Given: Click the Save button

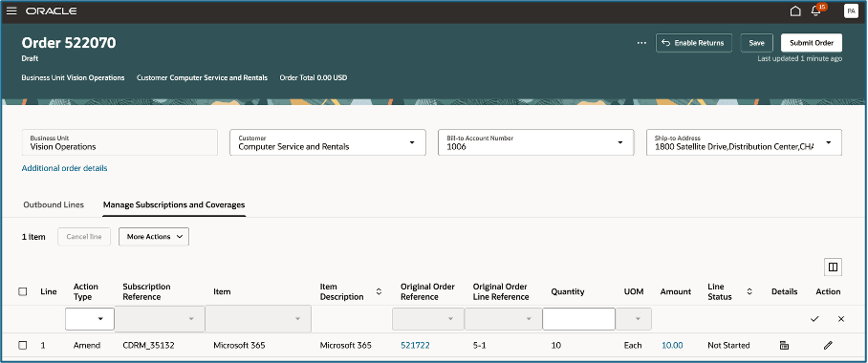Looking at the screenshot, I should [x=757, y=43].
